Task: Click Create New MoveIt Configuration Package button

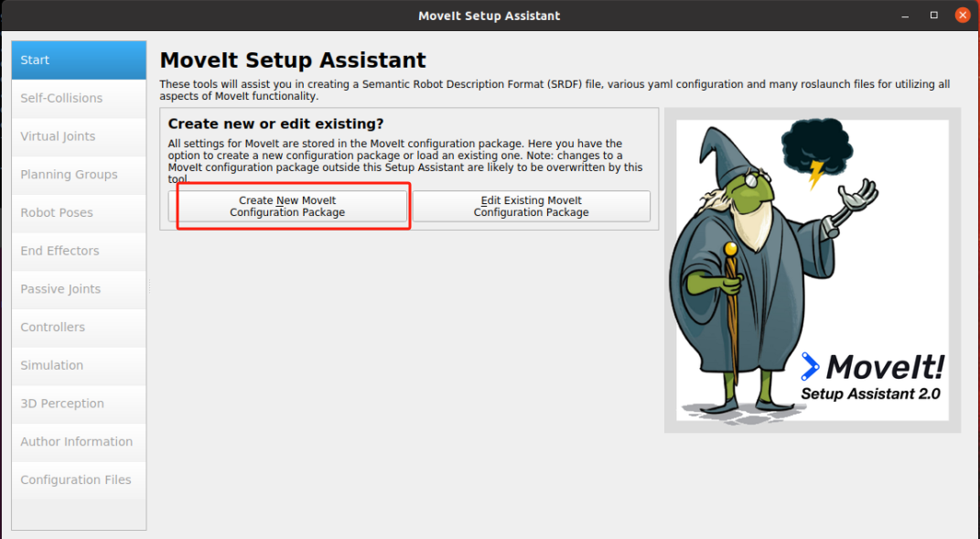Action: click(x=287, y=206)
